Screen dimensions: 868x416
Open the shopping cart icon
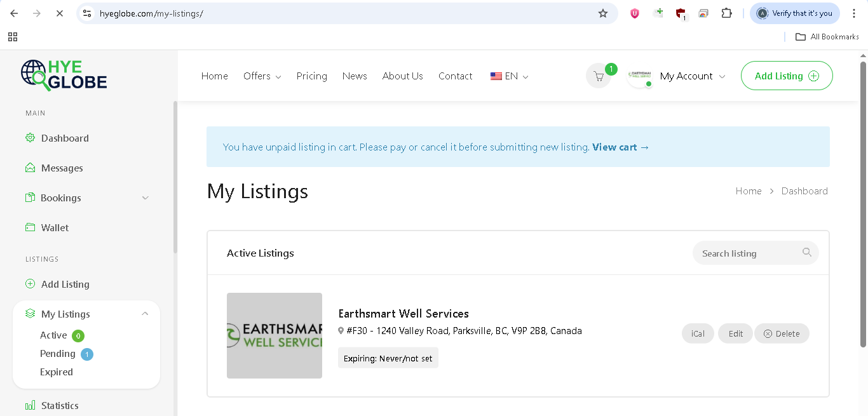click(598, 76)
